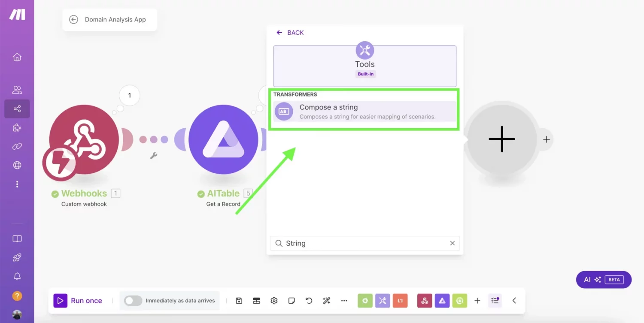Save the scenario with the floppy disk icon
This screenshot has height=323, width=644.
point(239,301)
